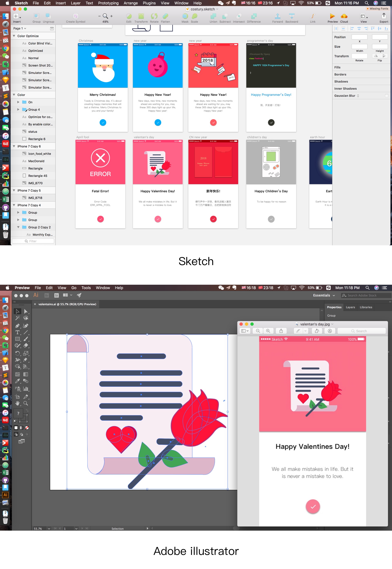Enable Draw Behind mode in Illustrator

[x=22, y=434]
